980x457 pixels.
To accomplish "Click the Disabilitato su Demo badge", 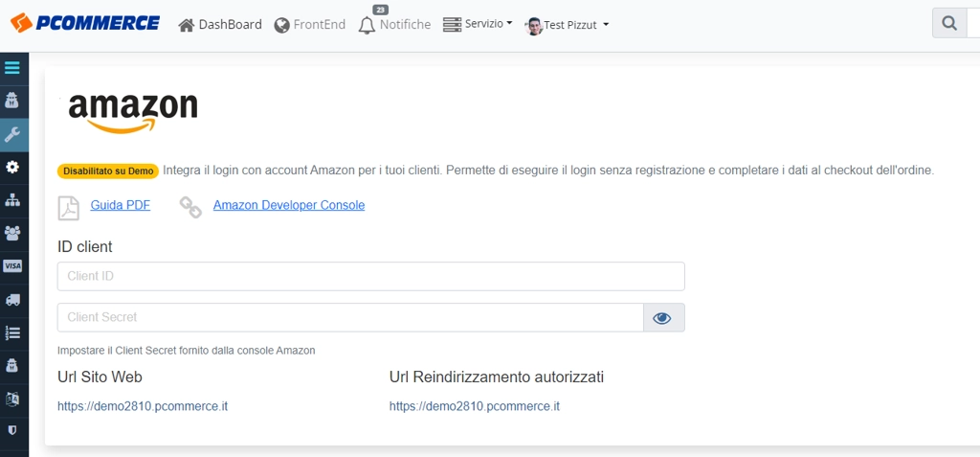I will 108,171.
